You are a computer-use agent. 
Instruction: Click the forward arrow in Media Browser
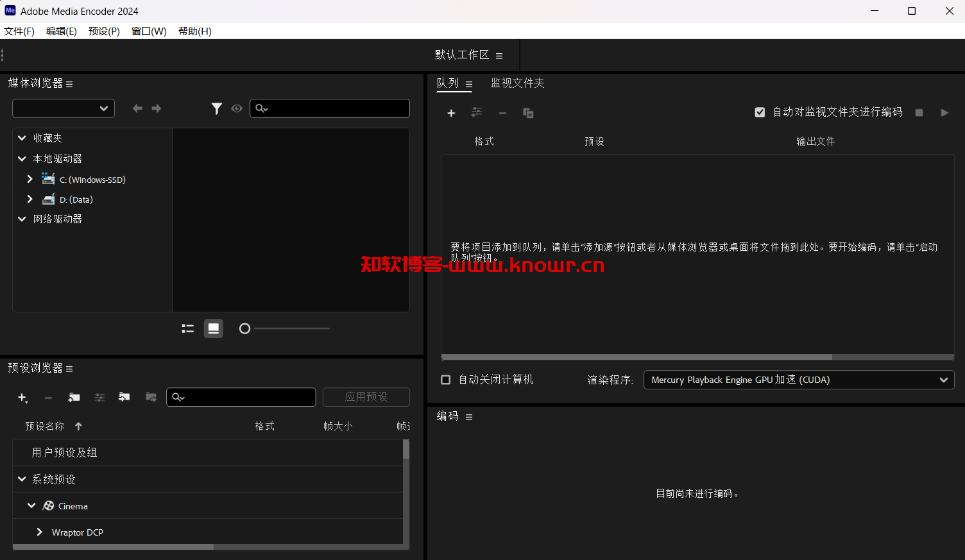pos(157,108)
